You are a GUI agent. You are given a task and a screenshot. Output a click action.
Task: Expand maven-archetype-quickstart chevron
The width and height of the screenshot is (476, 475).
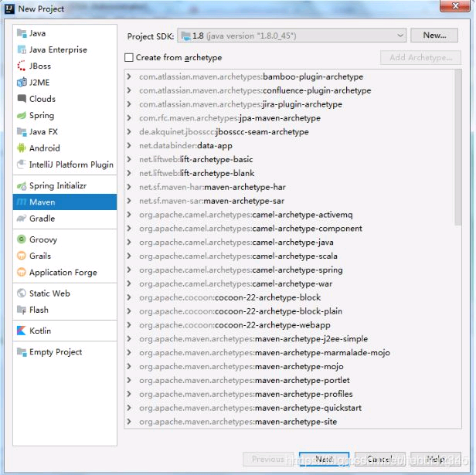click(129, 408)
